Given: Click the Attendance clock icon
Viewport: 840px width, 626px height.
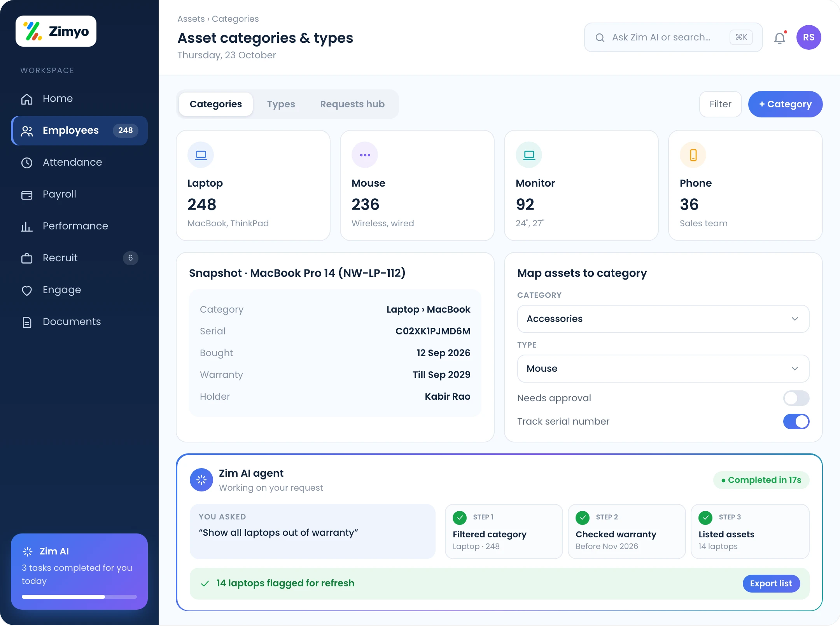Looking at the screenshot, I should point(27,163).
